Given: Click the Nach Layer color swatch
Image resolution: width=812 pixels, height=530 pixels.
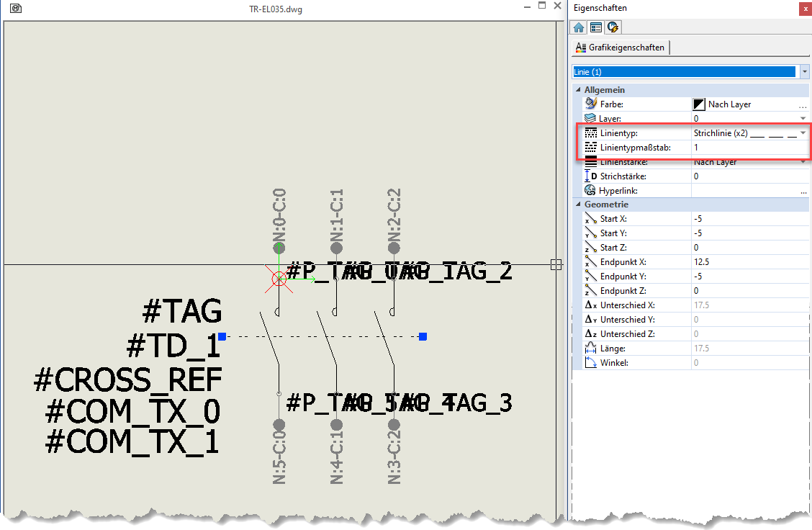Looking at the screenshot, I should tap(698, 104).
